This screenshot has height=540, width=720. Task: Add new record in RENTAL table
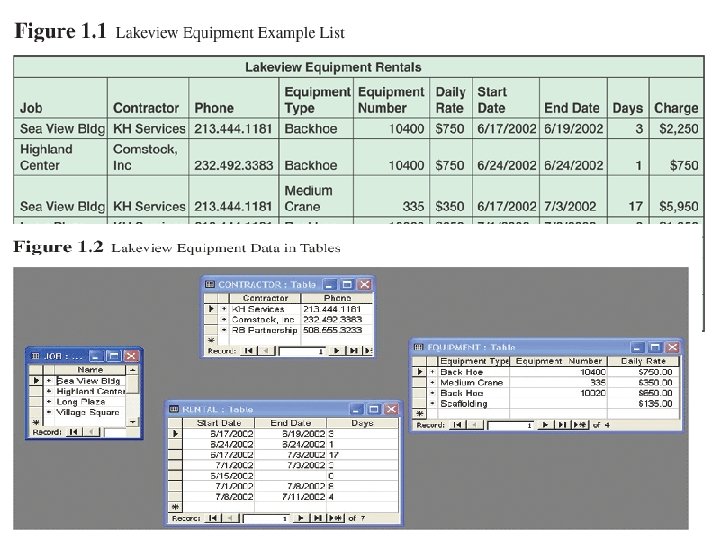click(x=336, y=518)
